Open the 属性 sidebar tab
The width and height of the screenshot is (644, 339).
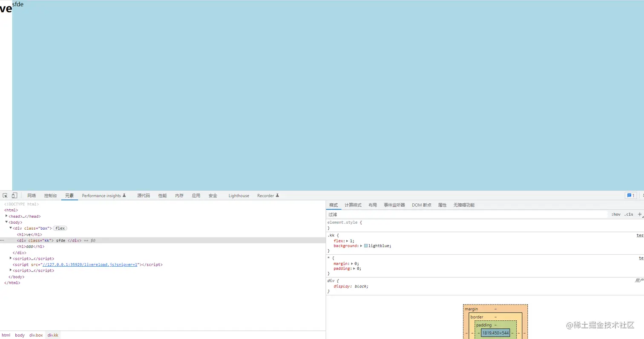coord(443,205)
